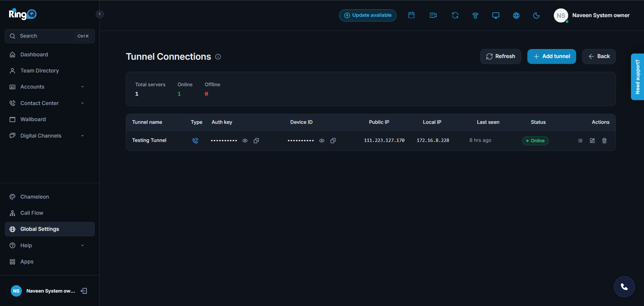This screenshot has width=644, height=306.
Task: Open floating phone dialer button
Action: [x=624, y=287]
